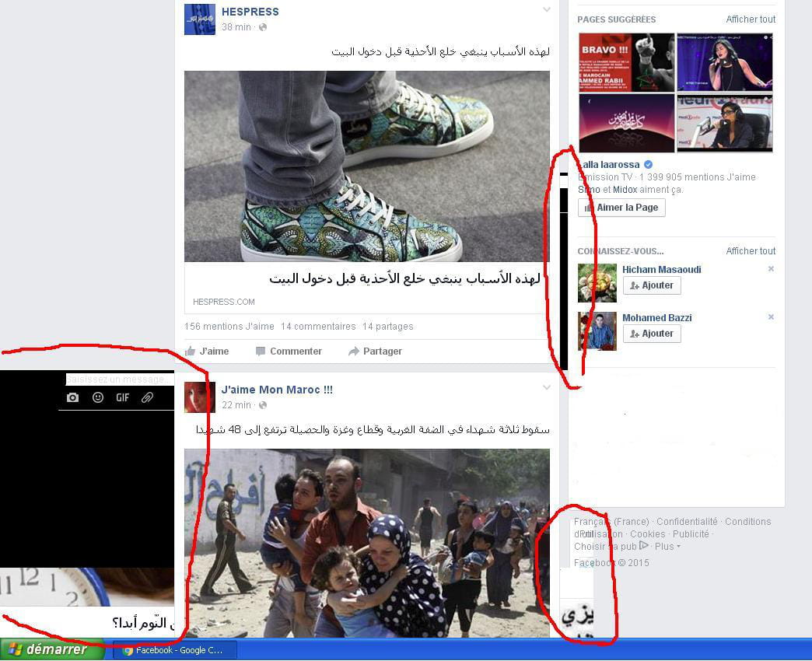The width and height of the screenshot is (812, 661).
Task: Click the Confidentialité footer link
Action: pos(688,522)
